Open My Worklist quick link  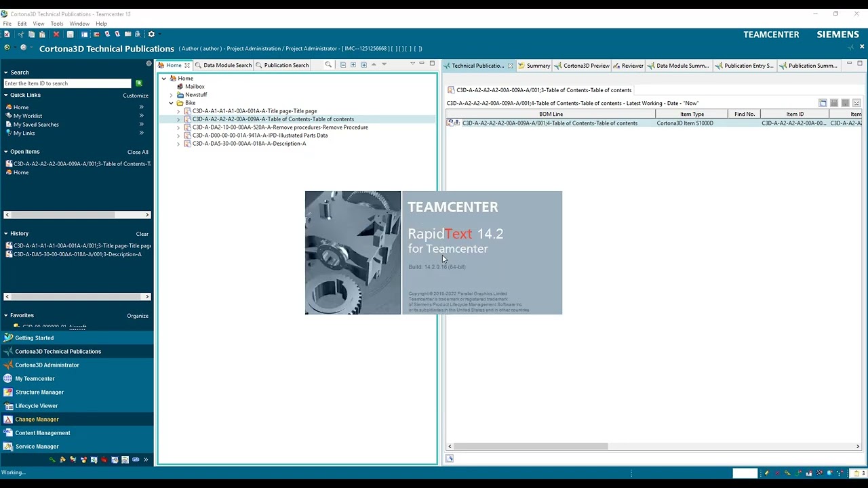click(28, 116)
